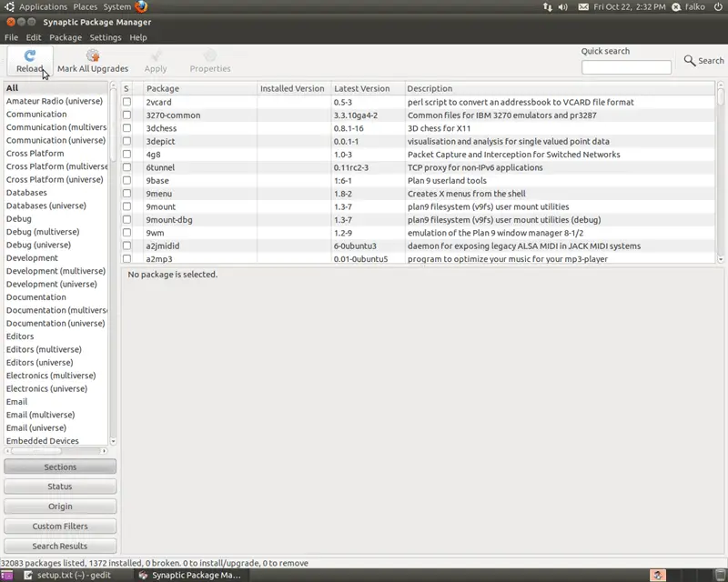This screenshot has width=728, height=582.
Task: Select the a2mp3 package row
Action: (x=418, y=258)
